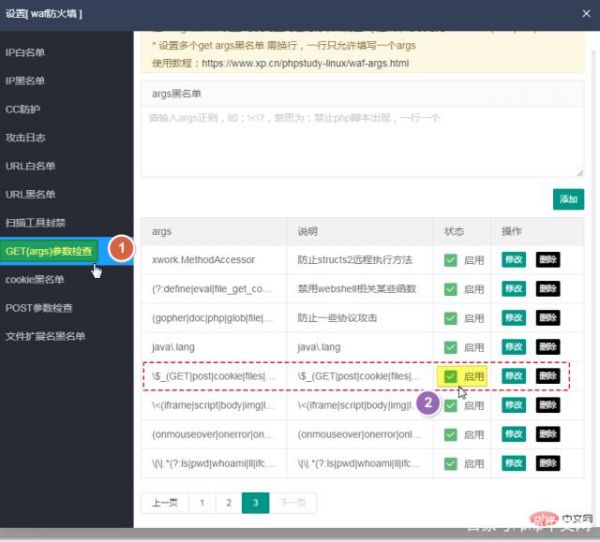Open the IP白名单 menu item
The image size is (600, 542).
[x=25, y=52]
